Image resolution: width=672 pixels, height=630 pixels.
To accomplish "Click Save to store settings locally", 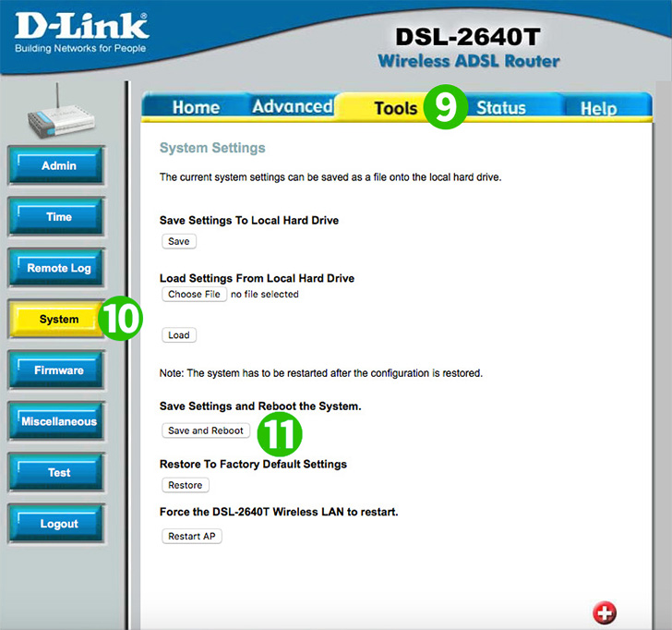I will [179, 241].
